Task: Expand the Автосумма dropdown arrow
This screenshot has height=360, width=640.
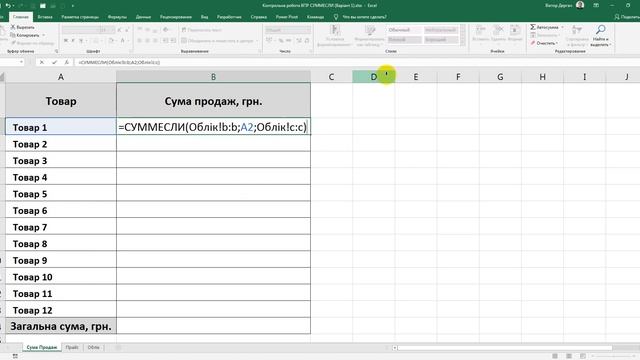Action: 562,27
